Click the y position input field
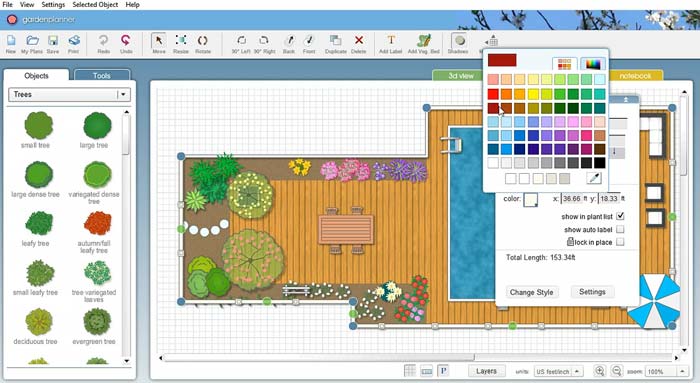This screenshot has width=700, height=383. [609, 199]
